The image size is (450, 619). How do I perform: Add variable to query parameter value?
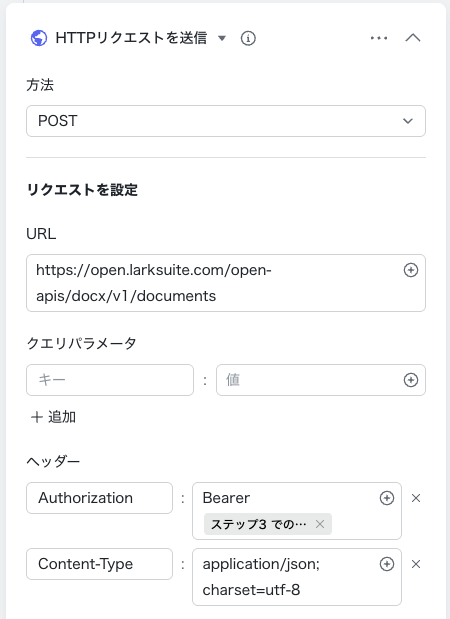click(x=411, y=380)
